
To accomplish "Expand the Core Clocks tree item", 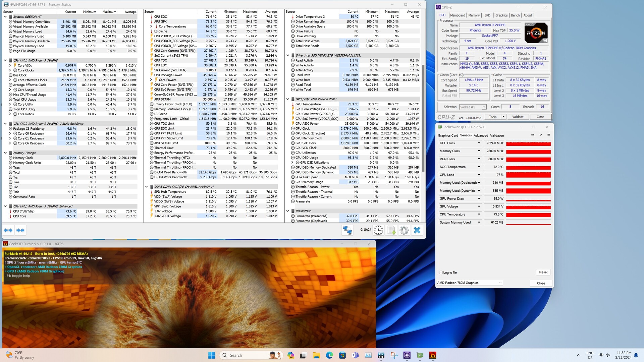I will (x=10, y=70).
